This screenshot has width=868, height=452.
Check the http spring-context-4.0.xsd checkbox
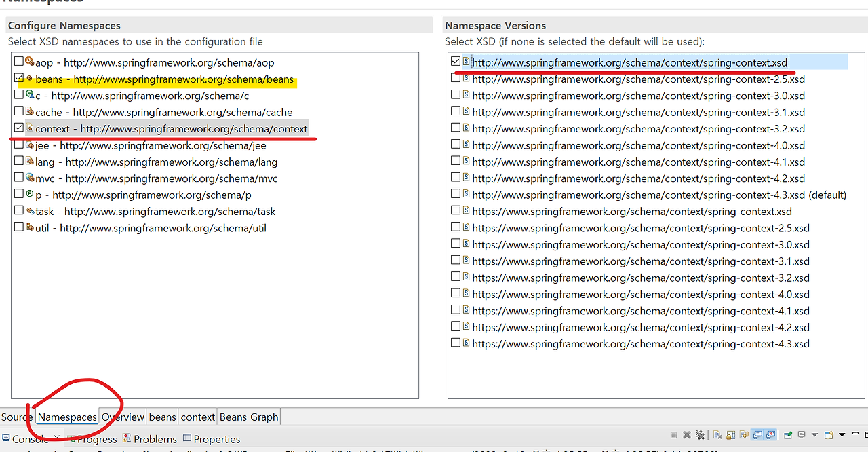(x=456, y=145)
